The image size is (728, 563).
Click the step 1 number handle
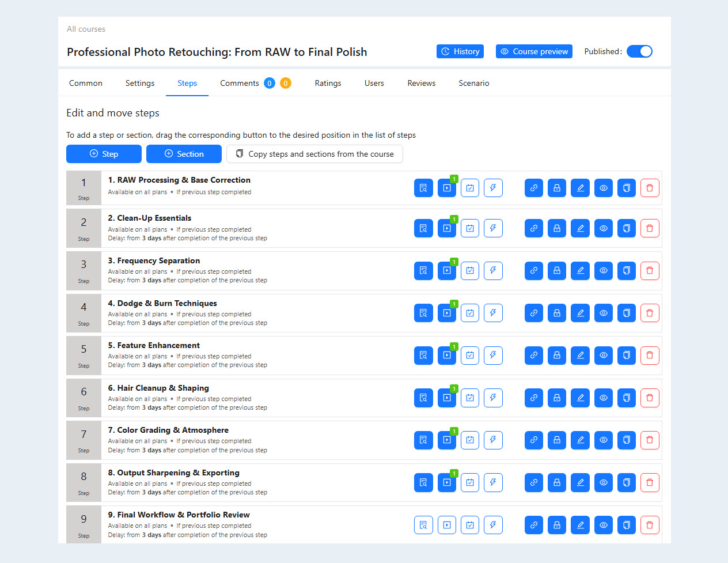point(84,188)
